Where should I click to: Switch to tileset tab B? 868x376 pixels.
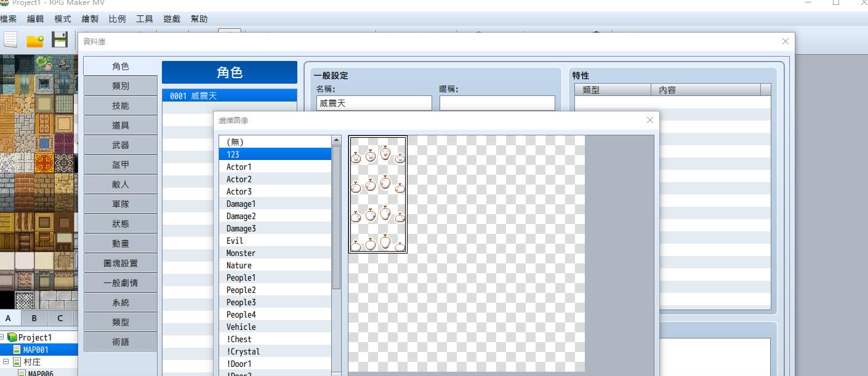(34, 318)
